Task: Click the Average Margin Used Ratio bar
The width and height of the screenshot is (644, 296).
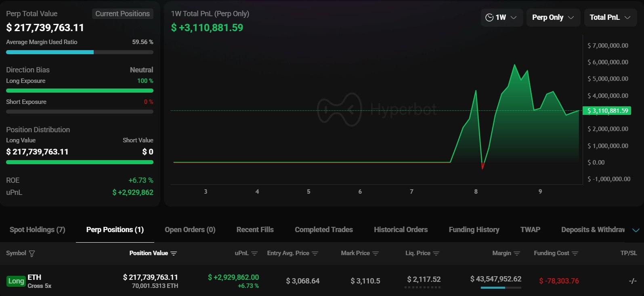Action: click(80, 52)
